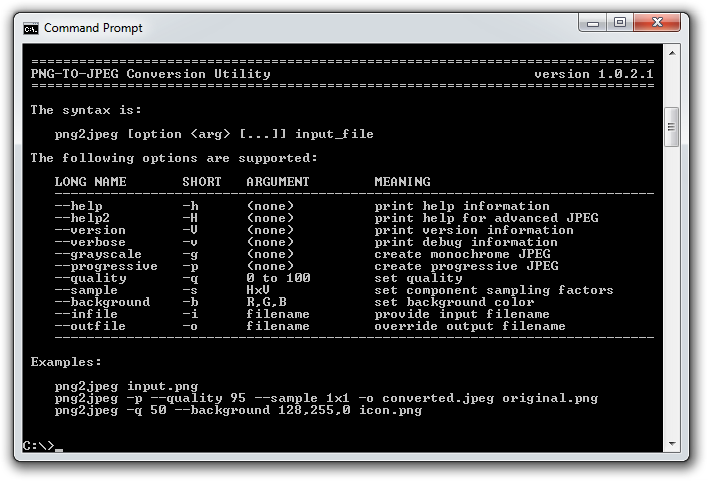This screenshot has width=708, height=481.
Task: Click the example containing 'converted.jpeg original.png'
Action: click(326, 398)
